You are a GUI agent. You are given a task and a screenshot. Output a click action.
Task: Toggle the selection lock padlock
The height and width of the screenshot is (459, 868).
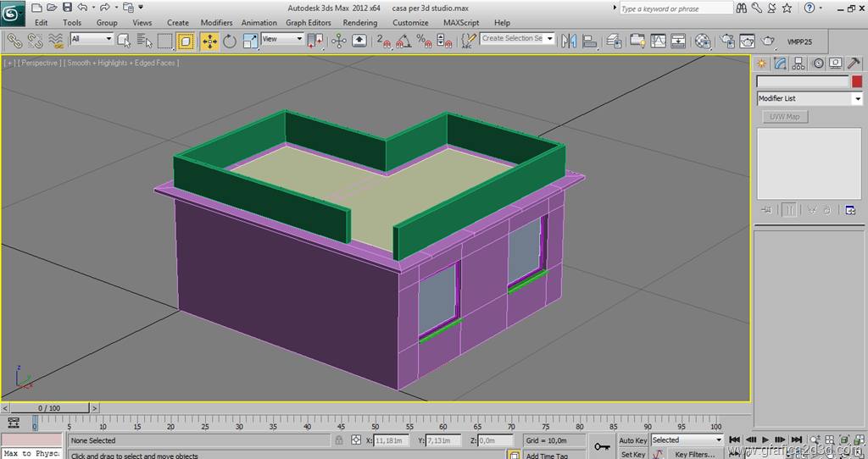click(339, 440)
